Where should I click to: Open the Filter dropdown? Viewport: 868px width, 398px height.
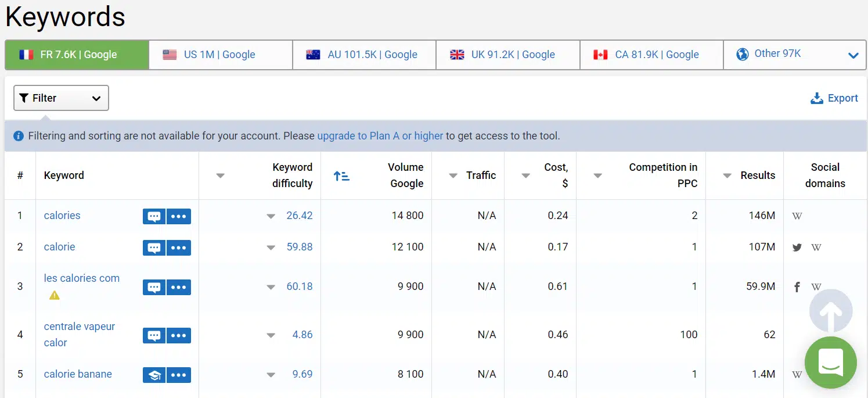tap(61, 98)
